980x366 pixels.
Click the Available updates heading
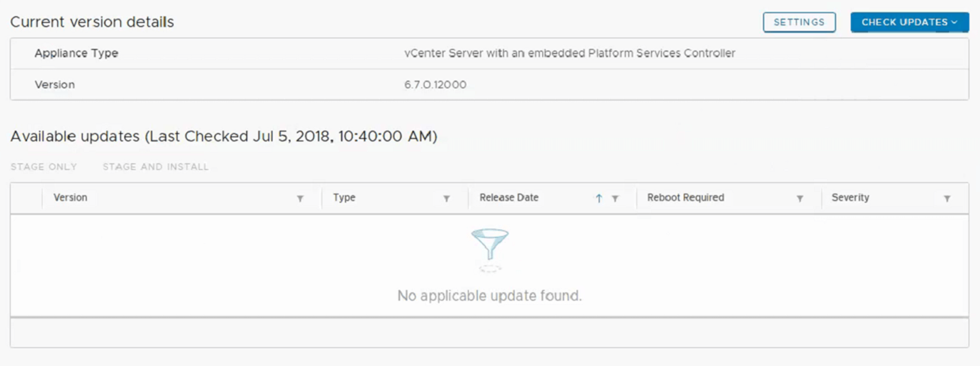point(223,136)
